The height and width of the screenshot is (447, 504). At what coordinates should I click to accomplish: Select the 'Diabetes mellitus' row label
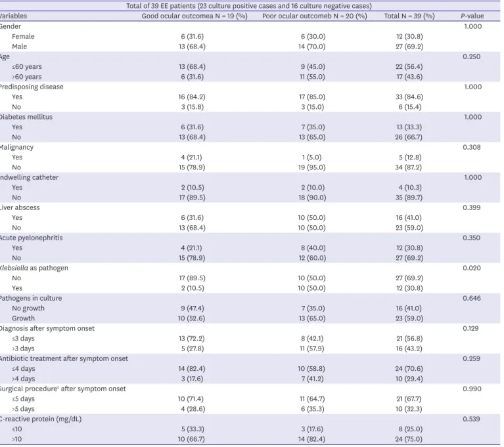(26, 117)
